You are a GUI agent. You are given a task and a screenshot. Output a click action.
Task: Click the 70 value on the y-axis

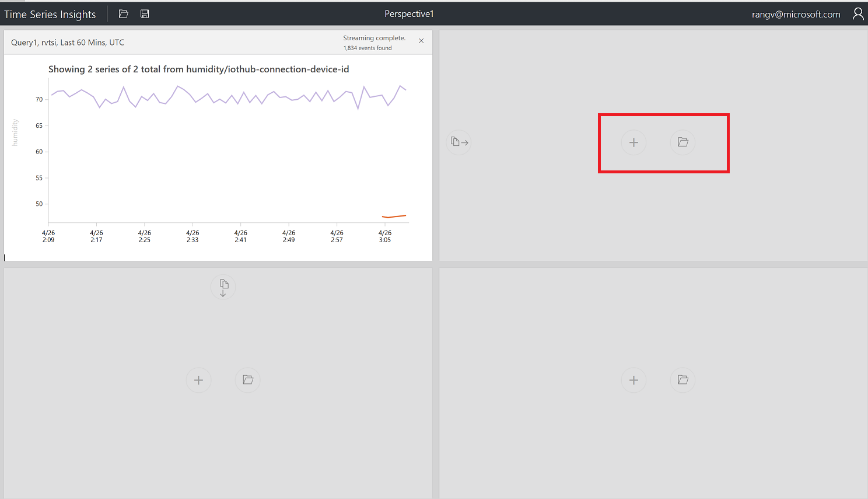[x=39, y=100]
